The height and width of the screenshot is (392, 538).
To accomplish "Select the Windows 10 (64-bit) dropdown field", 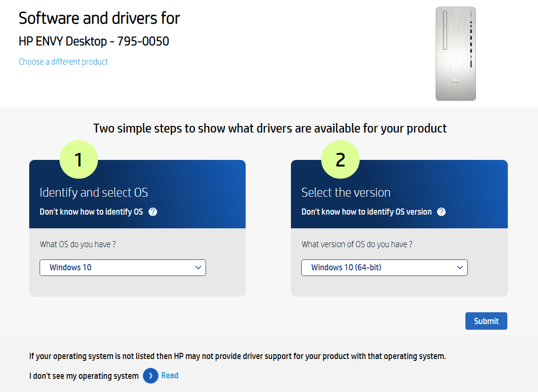I will click(358, 267).
